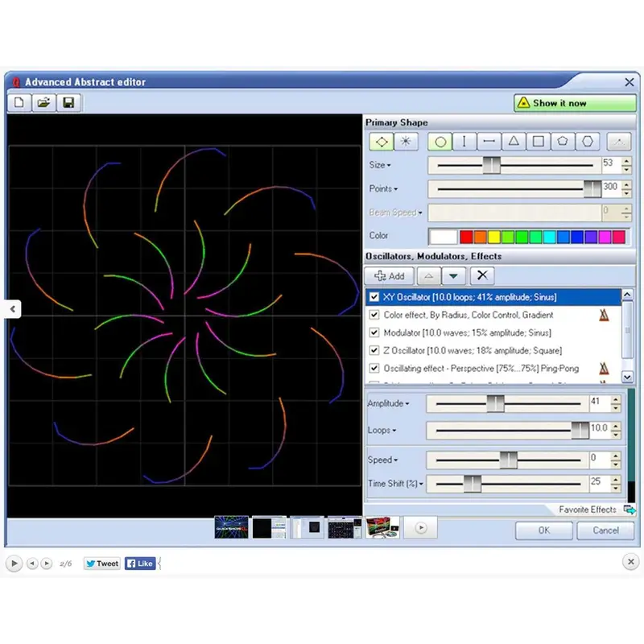Select the circle primary shape
The width and height of the screenshot is (644, 644).
click(440, 141)
